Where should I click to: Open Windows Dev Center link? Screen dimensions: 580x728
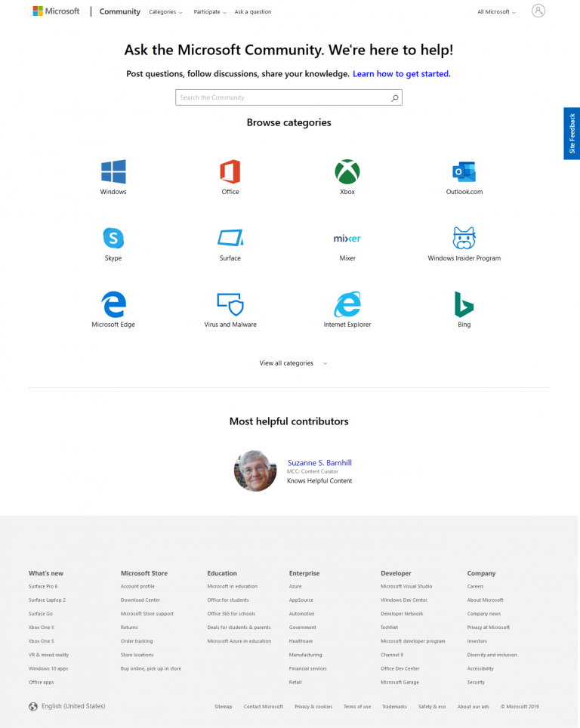click(x=404, y=600)
